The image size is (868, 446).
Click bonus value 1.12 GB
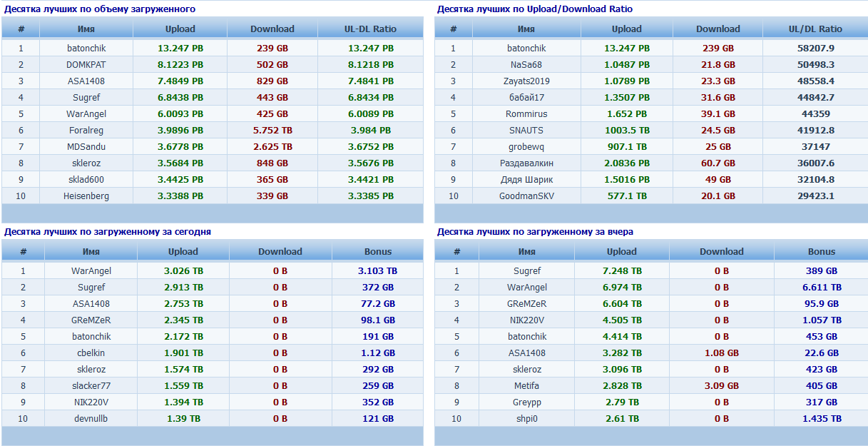pyautogui.click(x=378, y=353)
